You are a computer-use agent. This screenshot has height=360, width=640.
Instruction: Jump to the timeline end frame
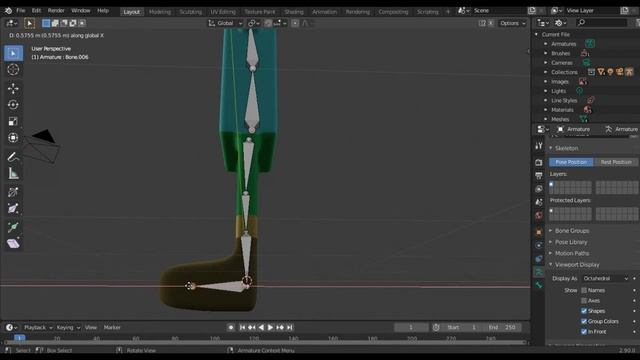(289, 327)
